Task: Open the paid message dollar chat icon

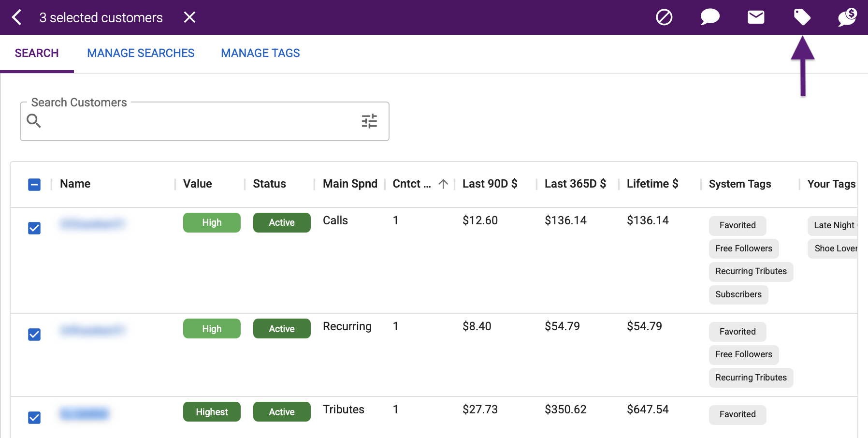Action: click(x=848, y=17)
